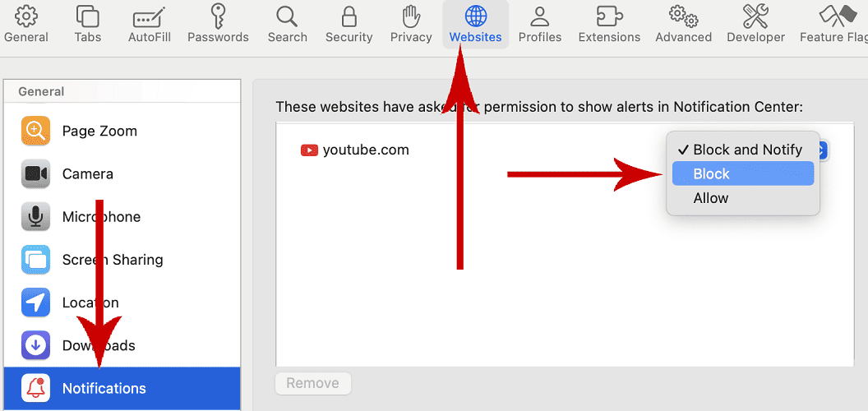This screenshot has height=411, width=868.
Task: Open the Profiles settings pane
Action: pyautogui.click(x=540, y=24)
